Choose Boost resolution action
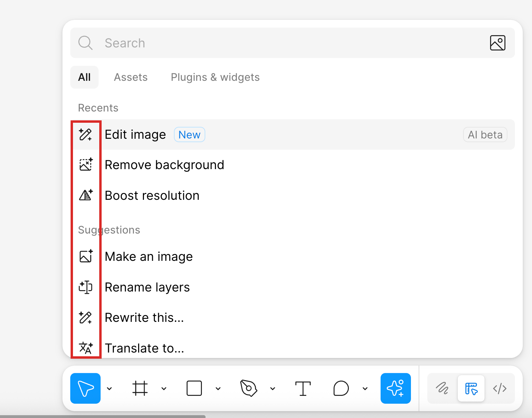 pos(293,195)
